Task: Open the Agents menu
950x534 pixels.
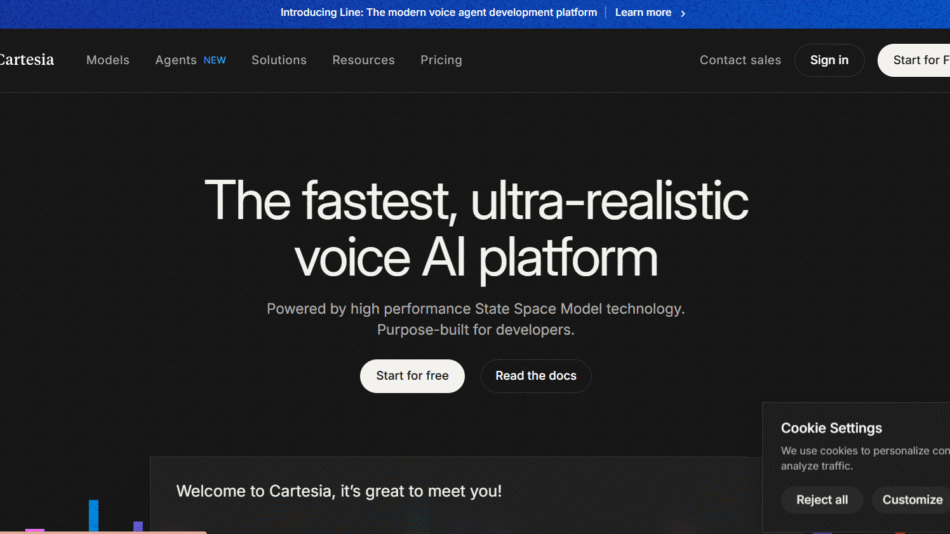Action: (176, 60)
